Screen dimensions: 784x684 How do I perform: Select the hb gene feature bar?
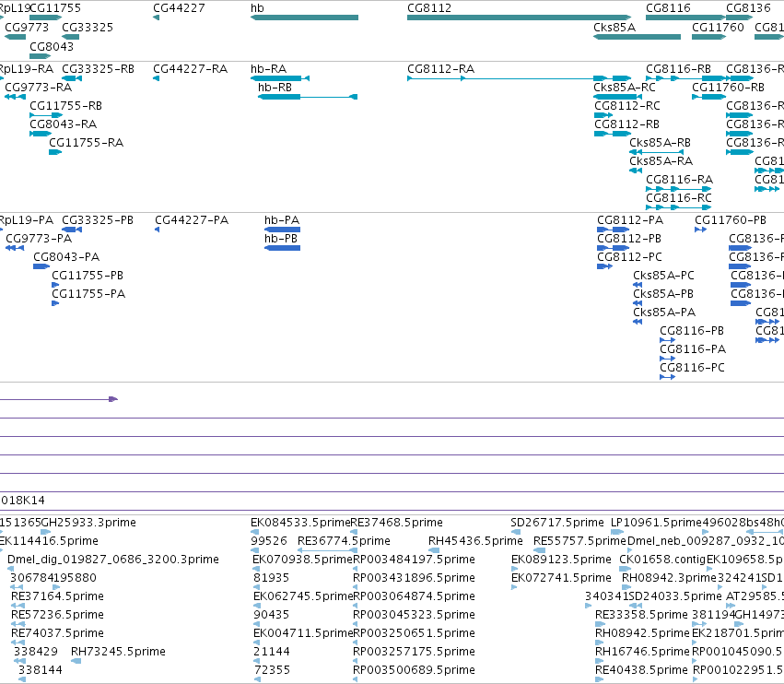[305, 18]
